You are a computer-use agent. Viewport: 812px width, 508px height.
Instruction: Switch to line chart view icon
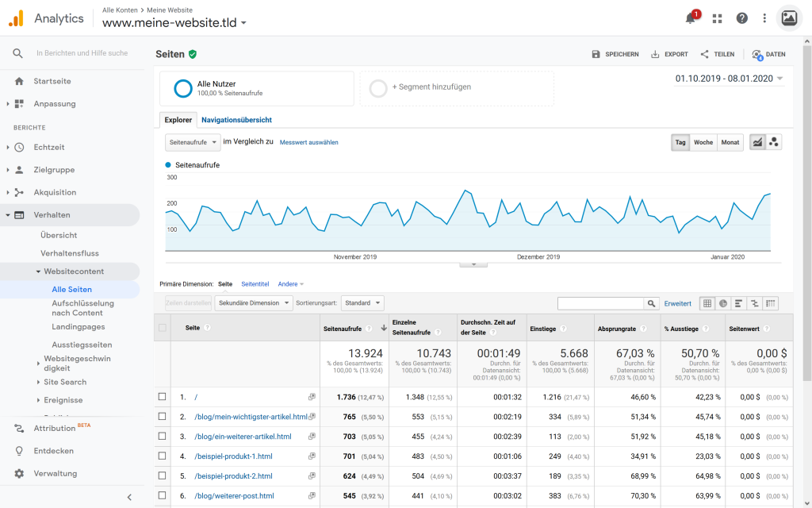click(x=757, y=142)
